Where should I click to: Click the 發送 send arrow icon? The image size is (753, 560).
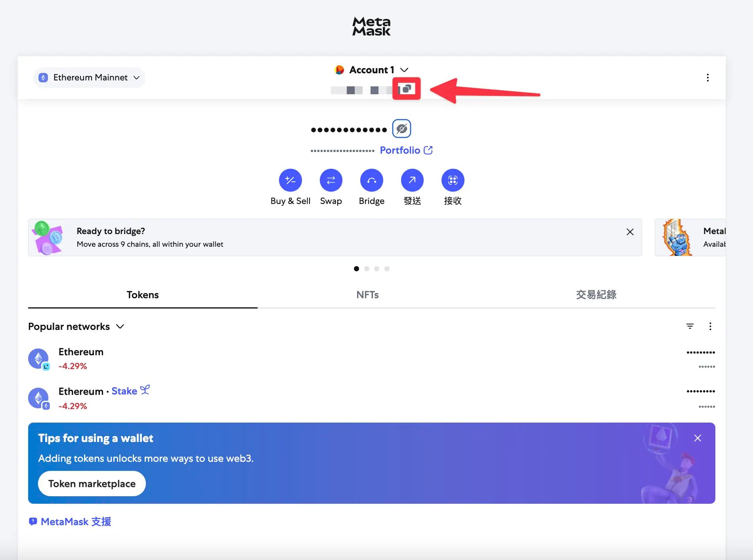(x=412, y=180)
